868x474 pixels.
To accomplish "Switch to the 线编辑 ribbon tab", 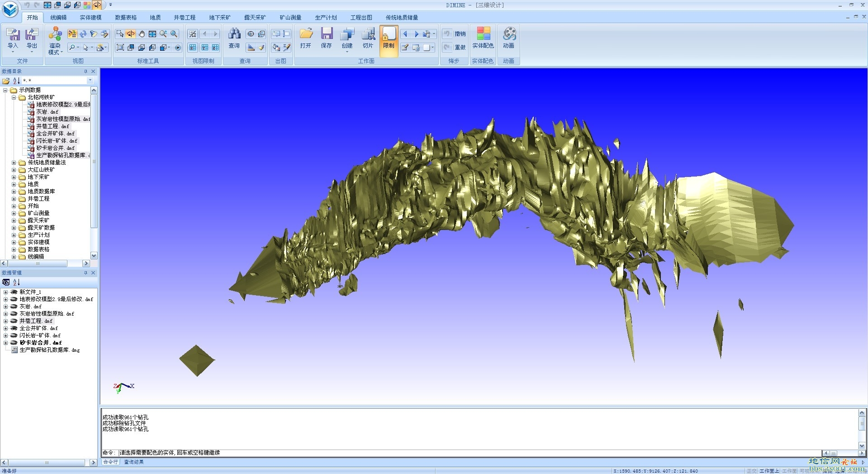I will tap(58, 18).
